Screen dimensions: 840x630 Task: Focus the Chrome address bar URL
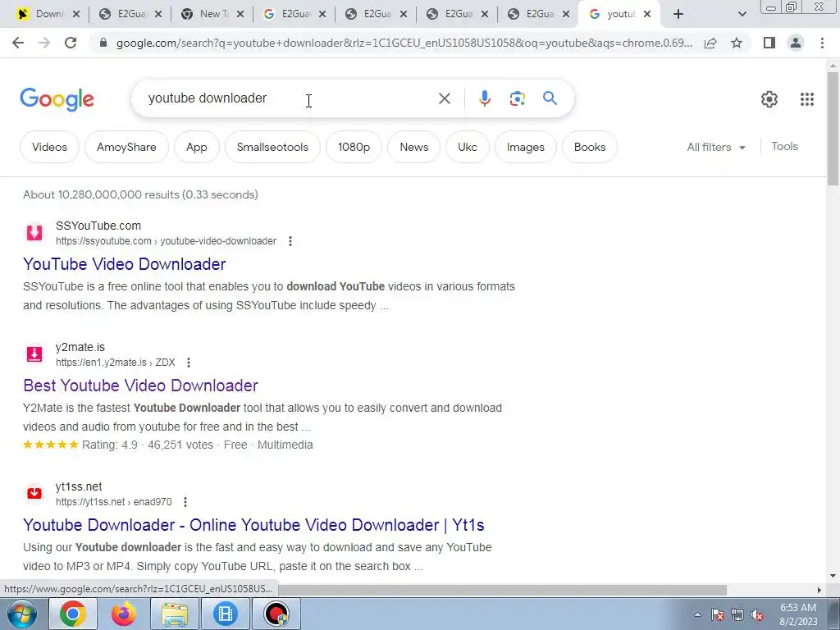(404, 43)
